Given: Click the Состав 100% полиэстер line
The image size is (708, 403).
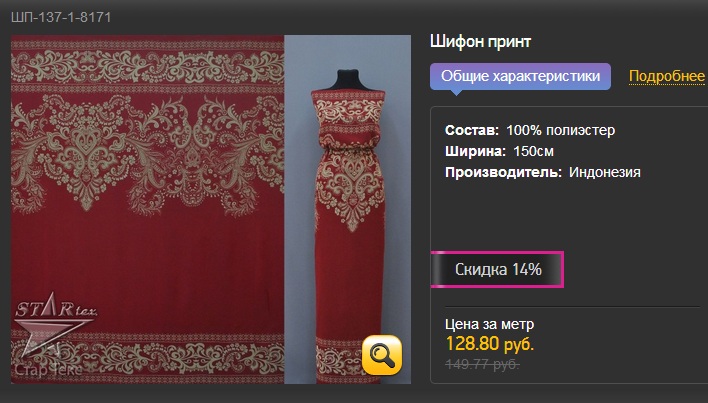Looking at the screenshot, I should click(530, 130).
